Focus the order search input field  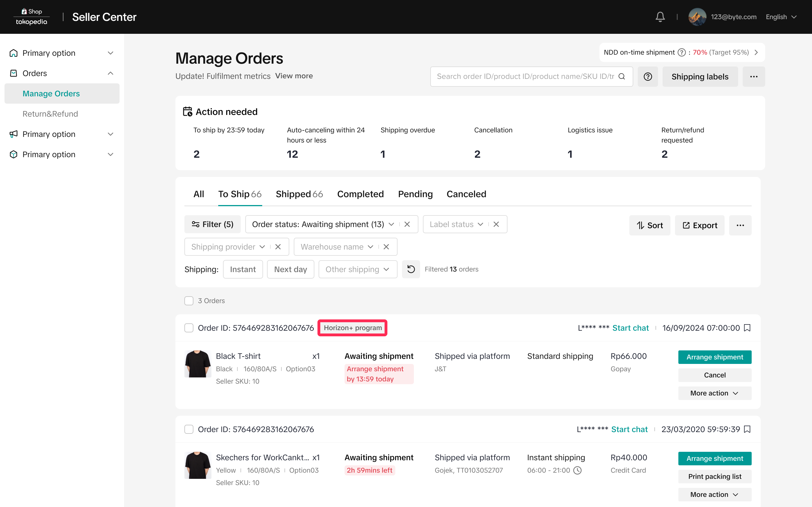(524, 76)
